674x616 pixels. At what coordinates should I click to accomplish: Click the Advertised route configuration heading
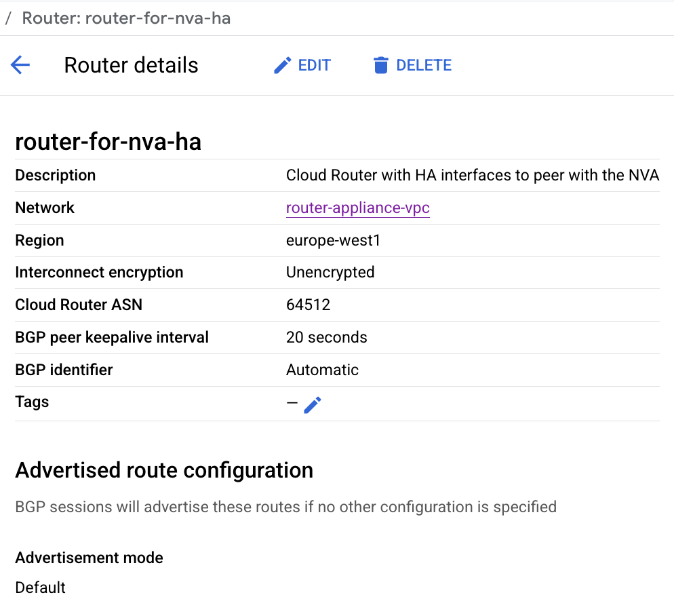(164, 470)
